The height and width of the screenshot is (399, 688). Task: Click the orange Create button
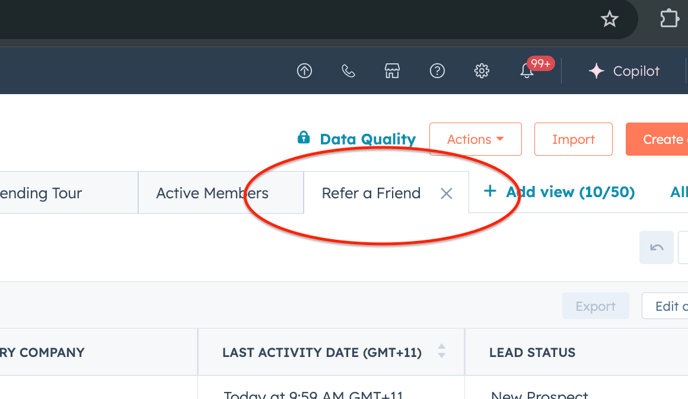click(657, 139)
